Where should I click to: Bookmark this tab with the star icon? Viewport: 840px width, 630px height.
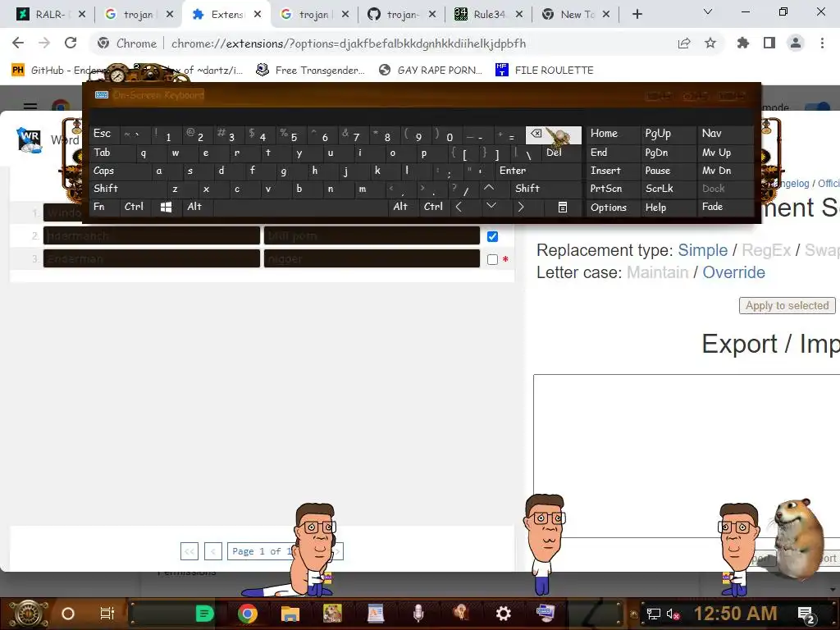(710, 43)
